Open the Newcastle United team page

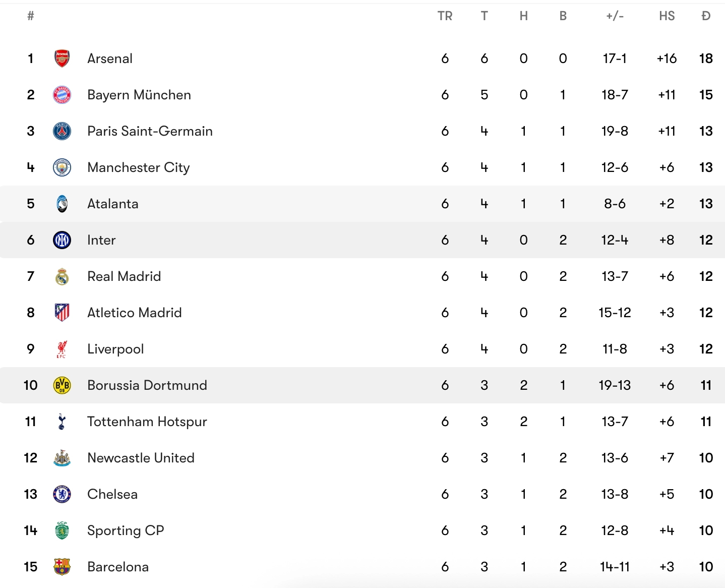(141, 458)
